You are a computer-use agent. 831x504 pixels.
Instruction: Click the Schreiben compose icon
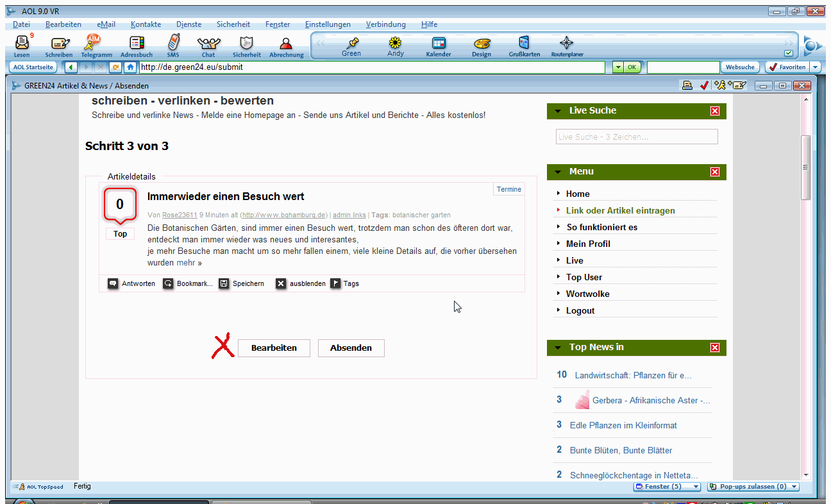click(59, 44)
